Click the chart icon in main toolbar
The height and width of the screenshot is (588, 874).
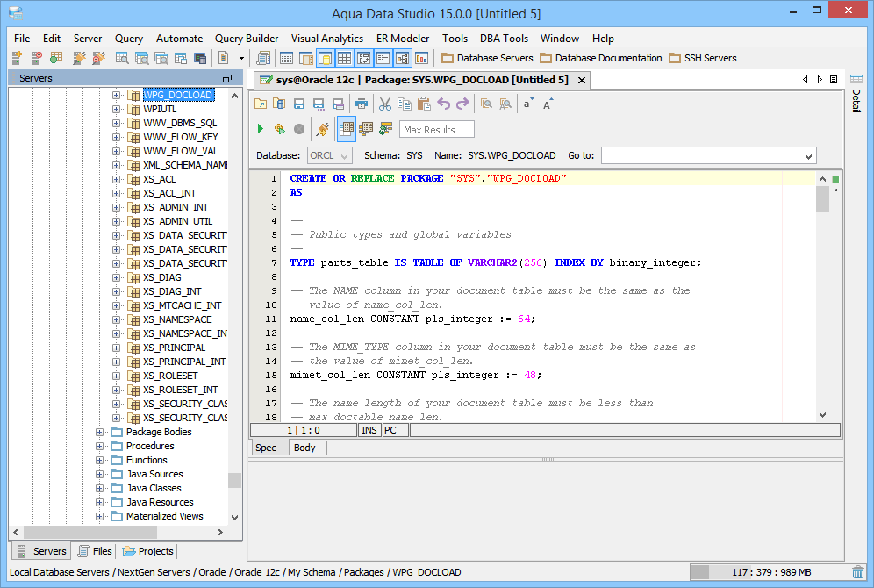[422, 58]
